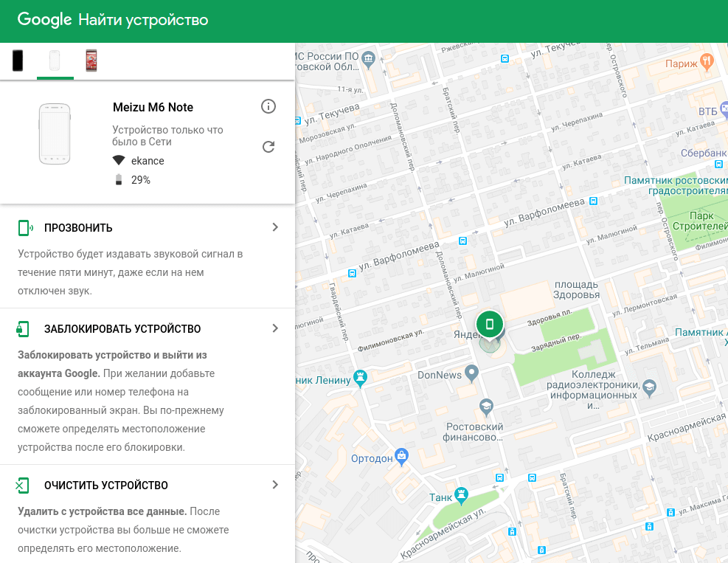The image size is (728, 563).
Task: Click the lock device icon beside ЗАБЛОКИРОВАТЬ
Action: pos(22,329)
